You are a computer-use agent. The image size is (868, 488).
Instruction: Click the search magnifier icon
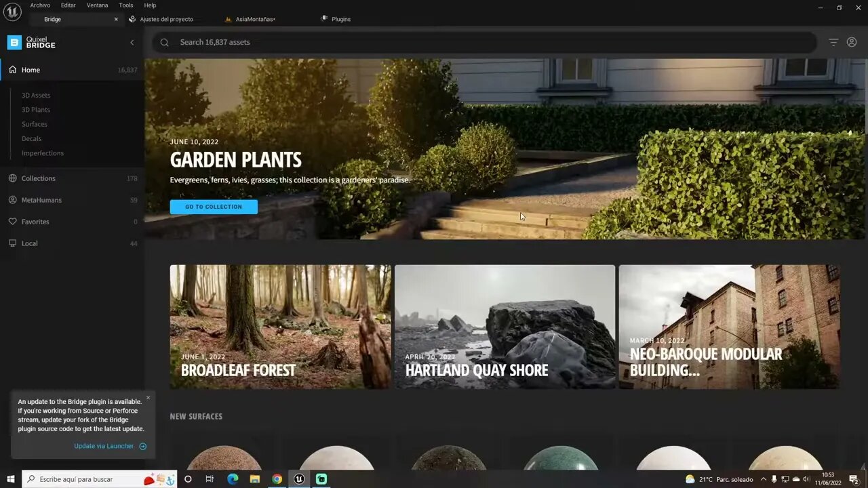click(x=164, y=42)
